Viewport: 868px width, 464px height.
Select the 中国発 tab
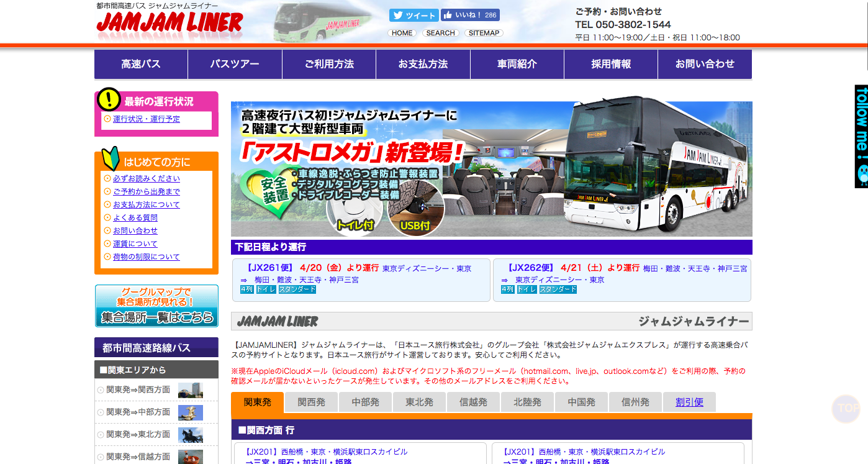(x=581, y=403)
